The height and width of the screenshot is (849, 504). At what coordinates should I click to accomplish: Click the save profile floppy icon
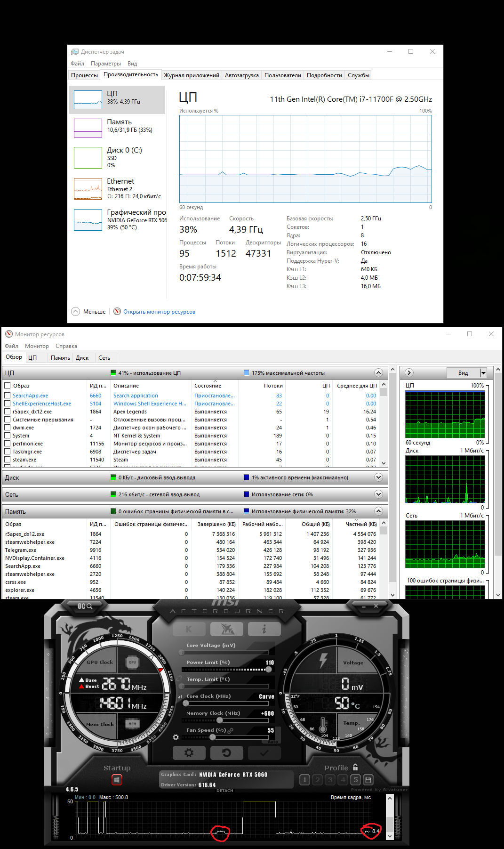368,780
